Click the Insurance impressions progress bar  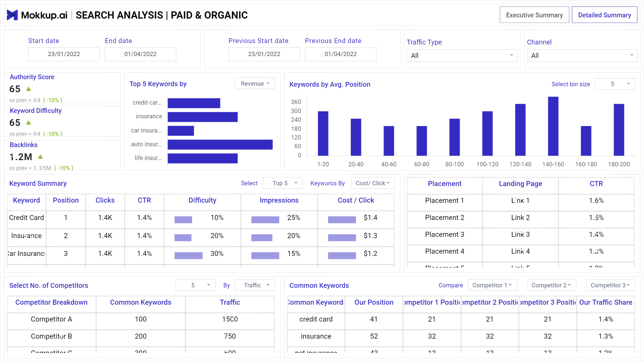[x=262, y=238]
